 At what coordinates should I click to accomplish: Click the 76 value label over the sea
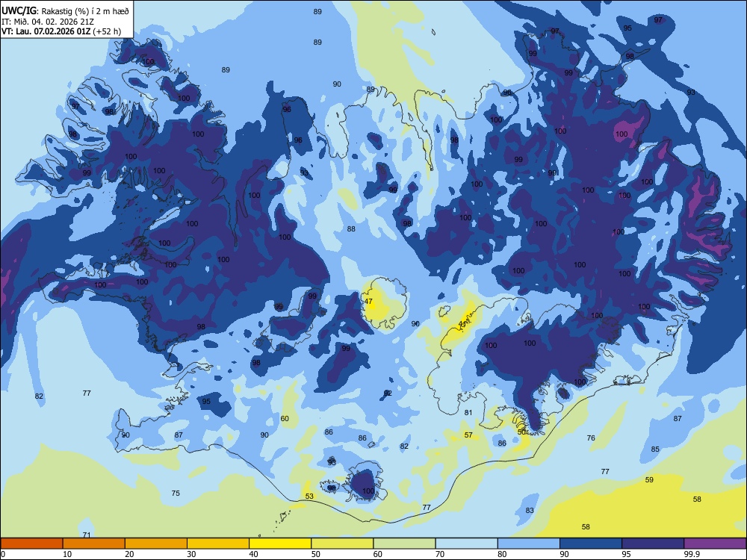pyautogui.click(x=591, y=438)
